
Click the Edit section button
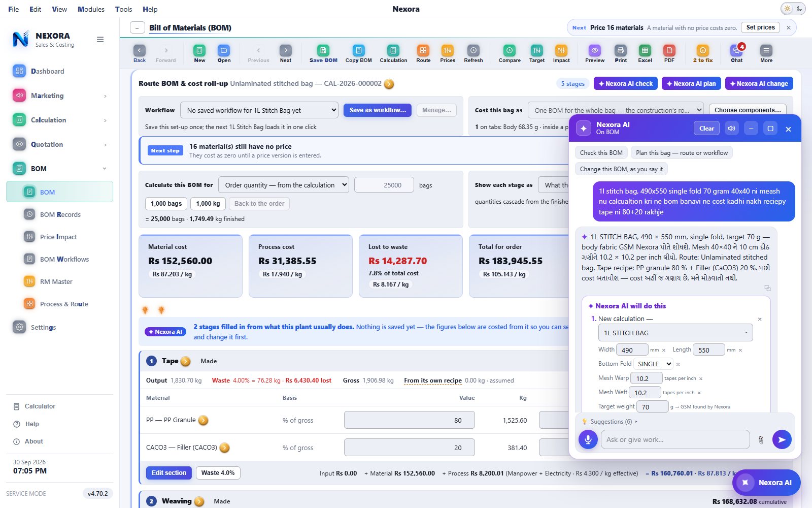pos(169,473)
